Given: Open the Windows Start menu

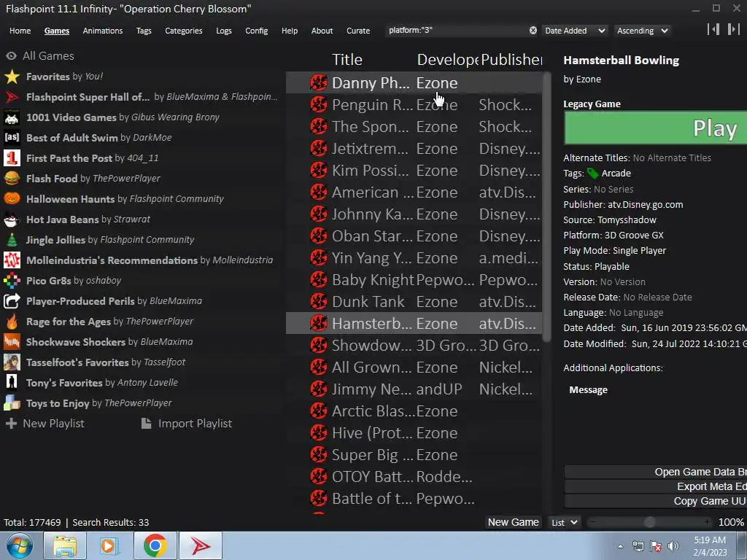Looking at the screenshot, I should [x=20, y=545].
